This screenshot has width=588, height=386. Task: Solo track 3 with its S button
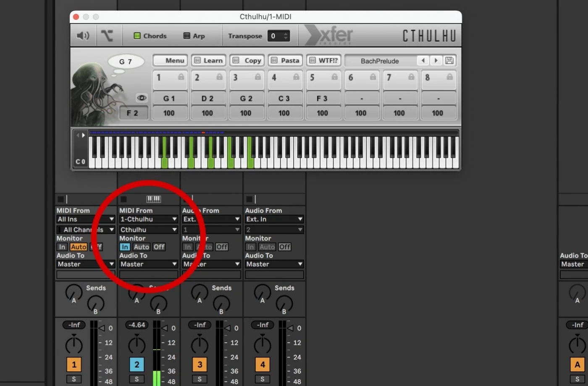[x=199, y=379]
